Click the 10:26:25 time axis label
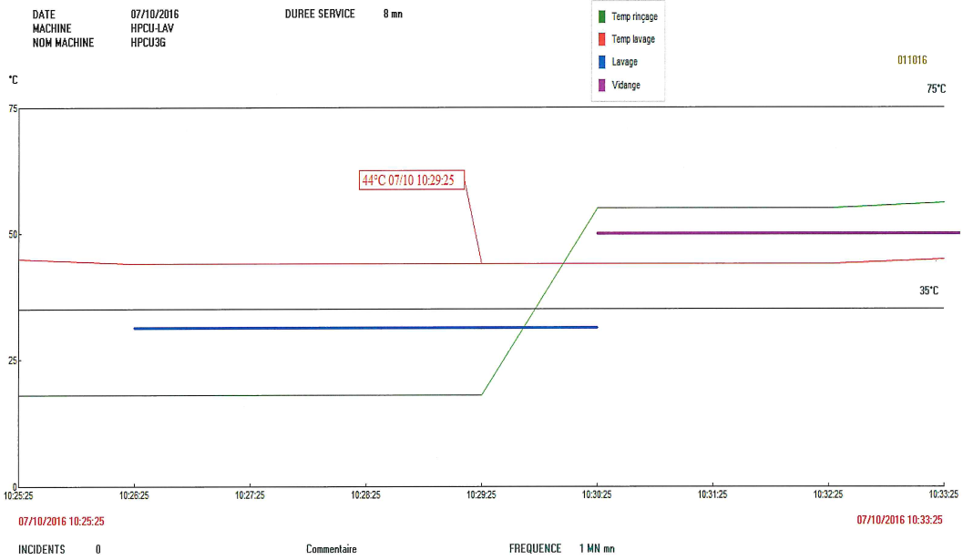963x560 pixels. [x=135, y=496]
